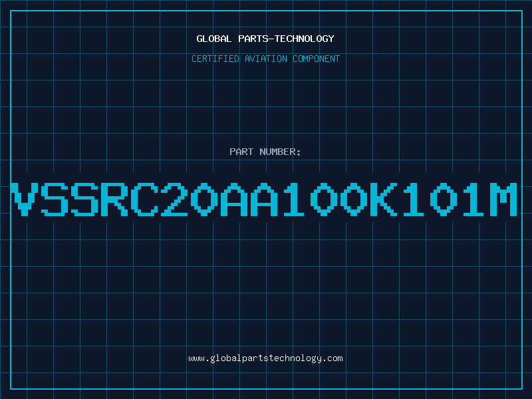
Task: Click the letter K in the part number
Action: click(x=384, y=199)
